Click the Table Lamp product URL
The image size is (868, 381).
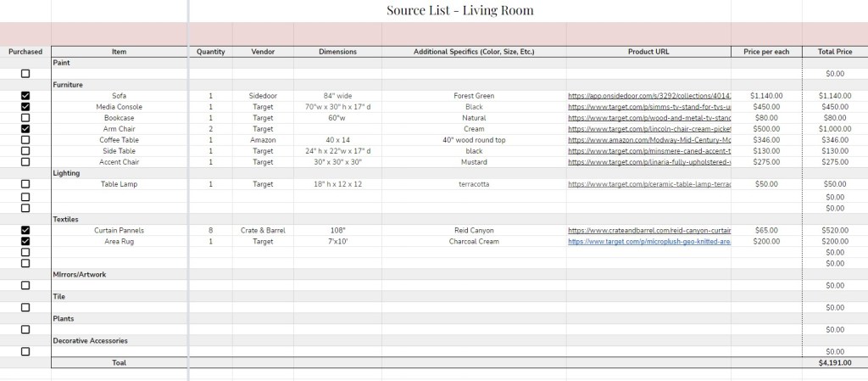tap(648, 184)
